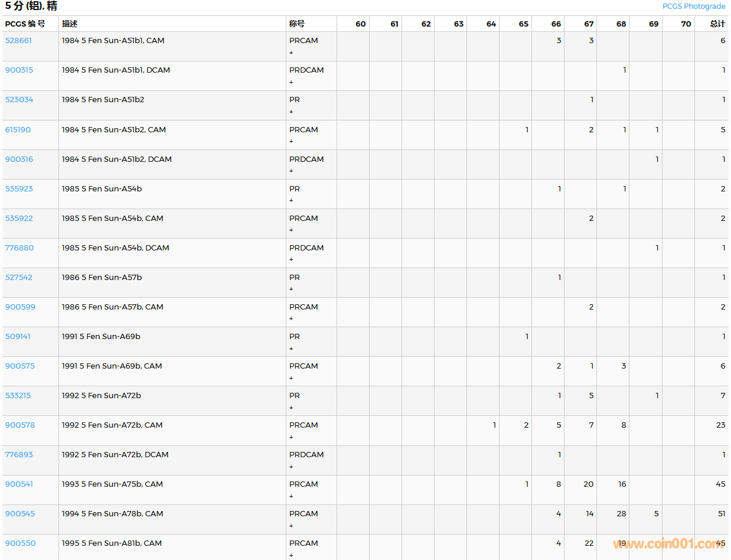Open the PCGS Photograde link
Image resolution: width=731 pixels, height=560 pixels.
(x=693, y=6)
